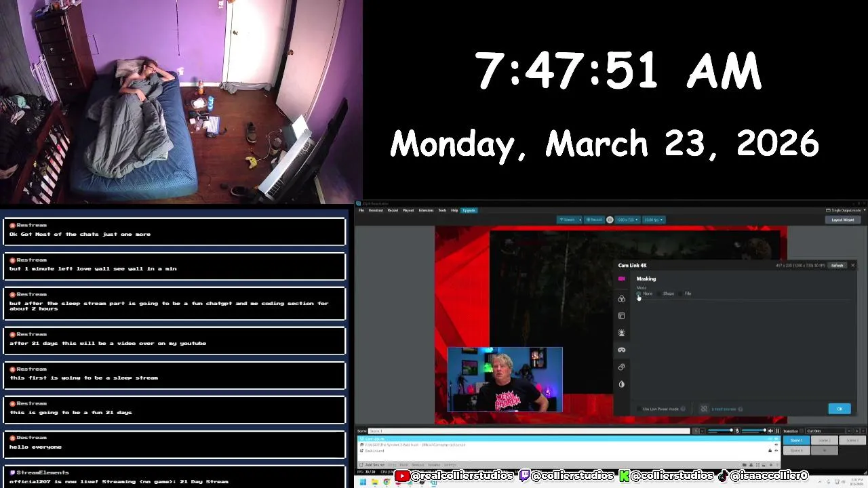This screenshot has height=488, width=868.
Task: Click help icon beside Use Low Power mode
Action: click(x=683, y=409)
